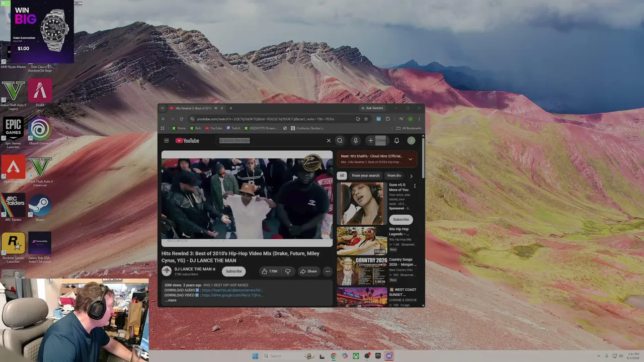Open Chrome profile avatar in toolbar

(x=410, y=119)
